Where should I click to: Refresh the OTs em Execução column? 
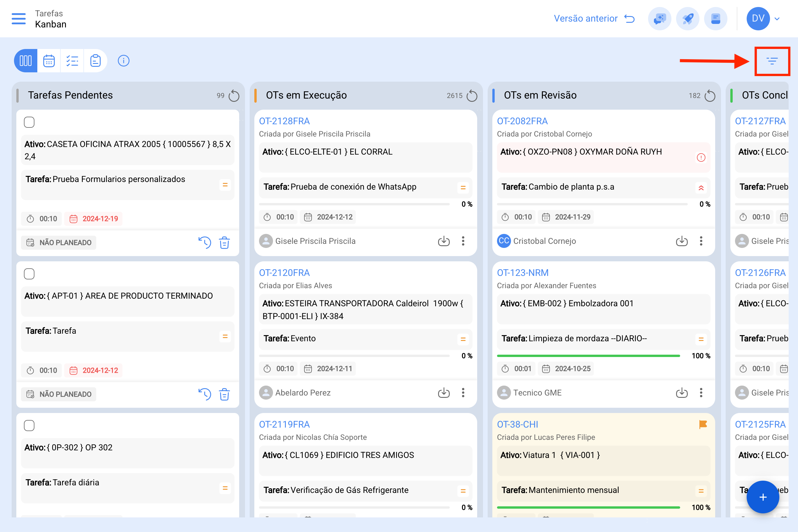[472, 96]
